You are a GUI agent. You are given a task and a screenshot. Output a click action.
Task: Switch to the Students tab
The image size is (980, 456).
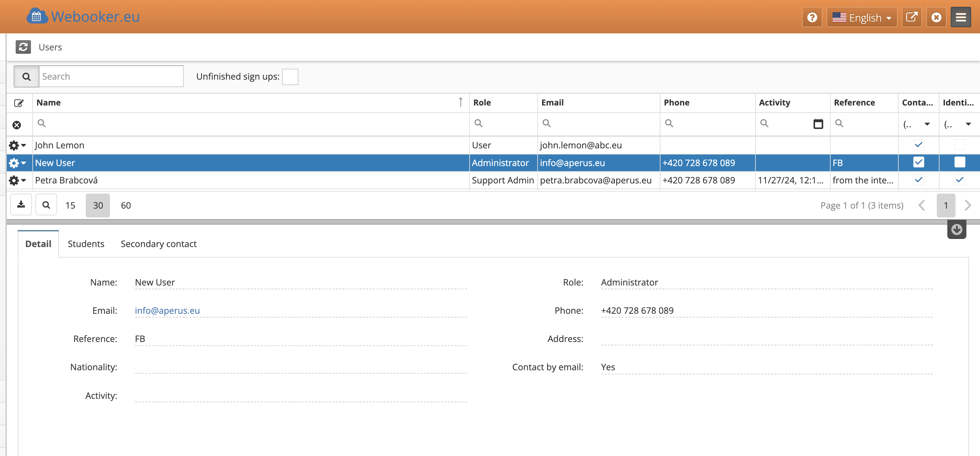point(86,244)
